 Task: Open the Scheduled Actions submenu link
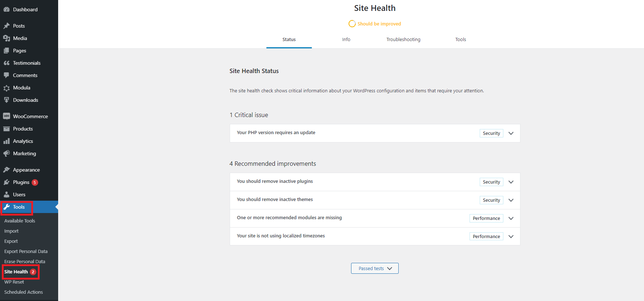pos(23,292)
